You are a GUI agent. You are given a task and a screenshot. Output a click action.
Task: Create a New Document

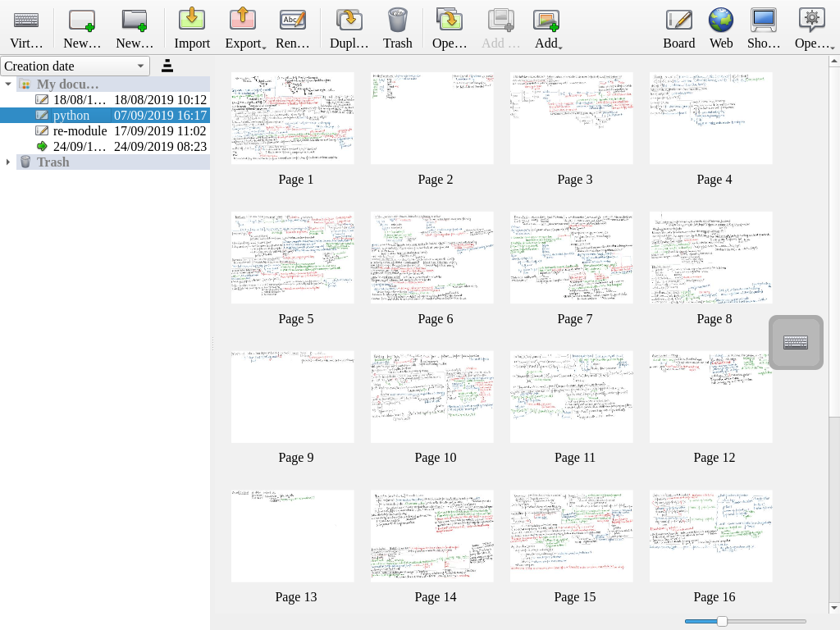pyautogui.click(x=81, y=27)
